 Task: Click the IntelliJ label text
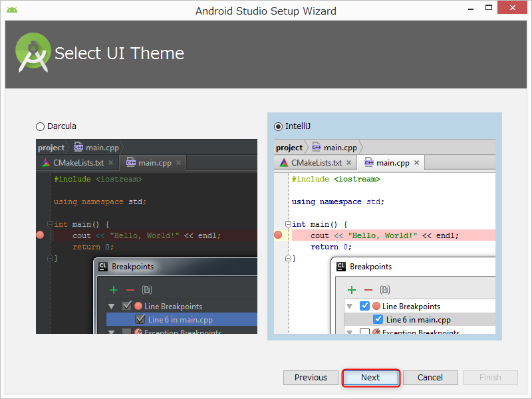(x=298, y=126)
